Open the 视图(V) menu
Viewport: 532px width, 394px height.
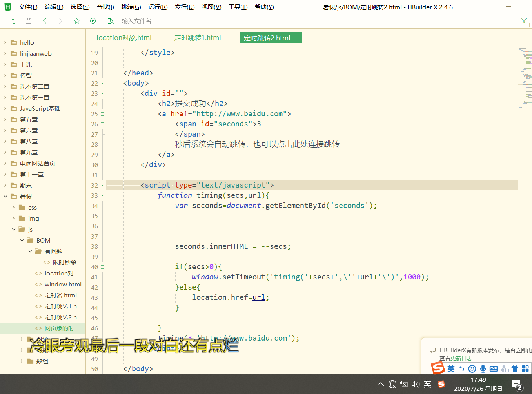(x=211, y=7)
